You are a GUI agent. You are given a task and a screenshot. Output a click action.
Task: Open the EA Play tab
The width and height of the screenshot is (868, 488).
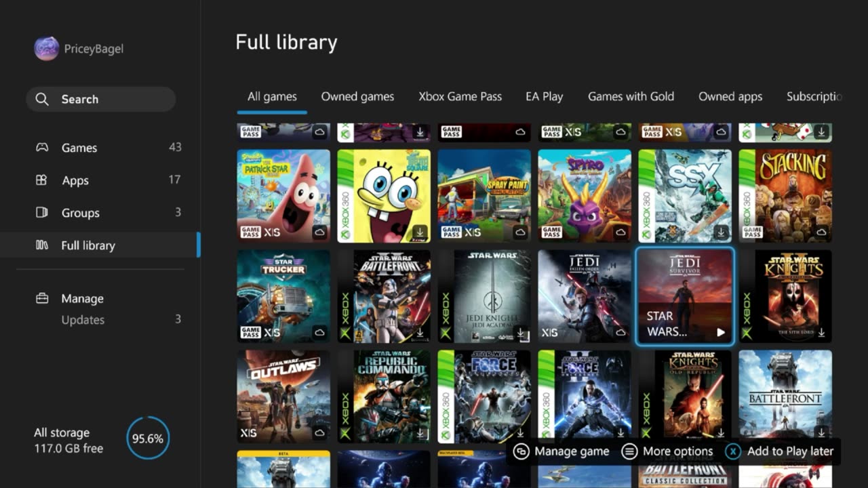[545, 96]
